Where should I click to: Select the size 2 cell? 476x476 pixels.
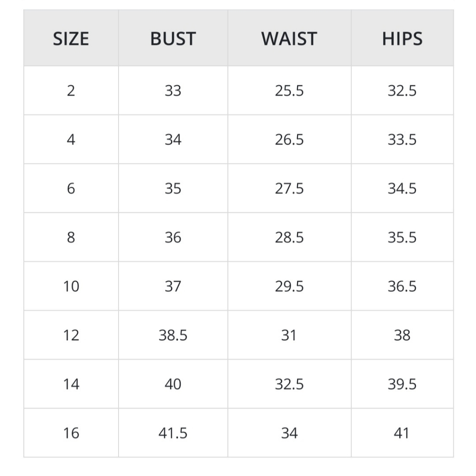click(71, 90)
